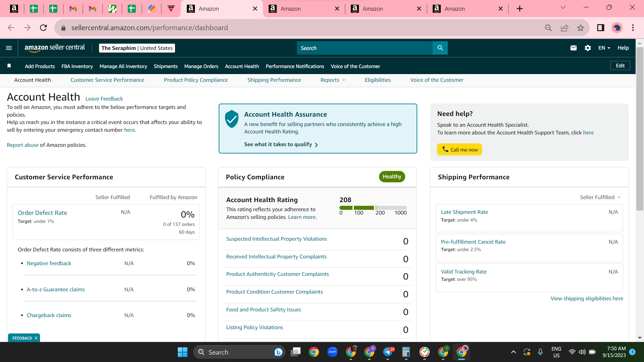Screen dimensions: 644x362
Task: Go to the Eligibilities tab
Action: [378, 80]
